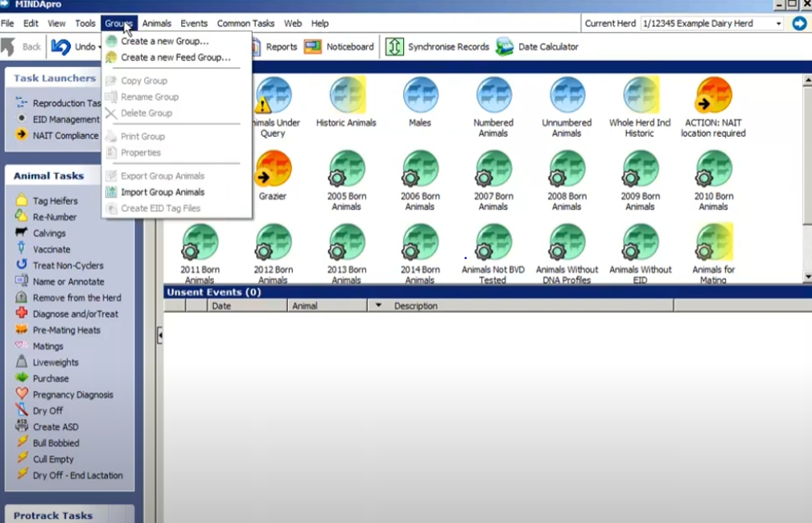The height and width of the screenshot is (523, 812).
Task: Open the Web menu
Action: tap(293, 23)
